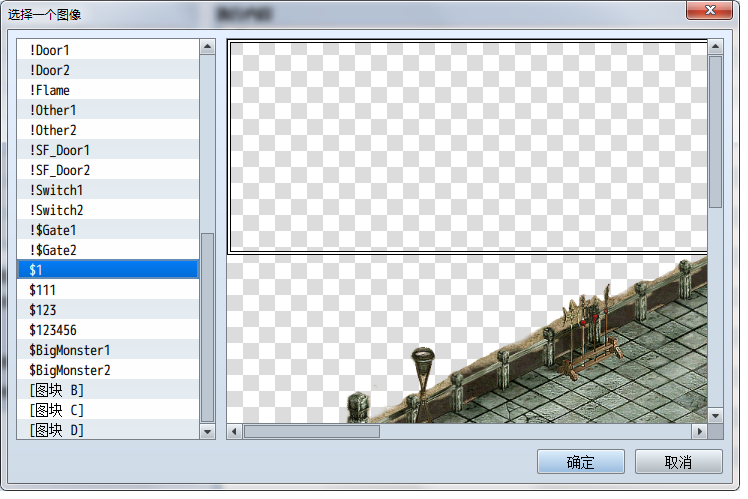Confirm with the 确定 button
Viewport: 748px width, 499px height.
581,462
